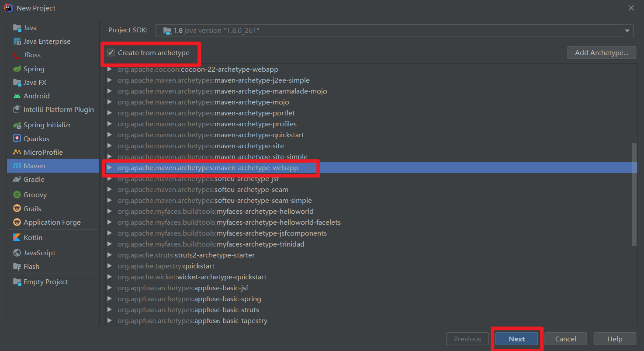Click the MicroProfile icon
This screenshot has width=644, height=351.
click(17, 153)
